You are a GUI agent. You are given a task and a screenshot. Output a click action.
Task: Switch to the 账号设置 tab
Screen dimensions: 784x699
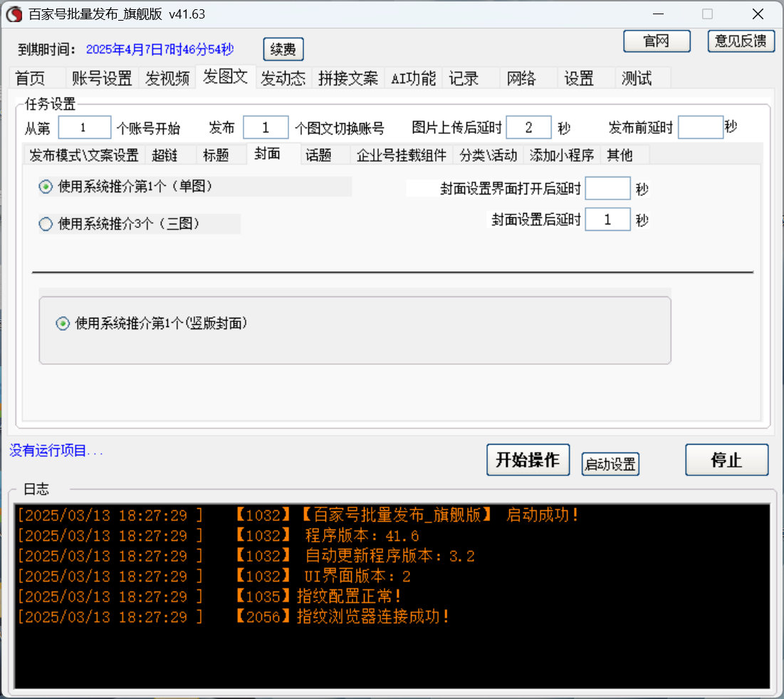[102, 78]
